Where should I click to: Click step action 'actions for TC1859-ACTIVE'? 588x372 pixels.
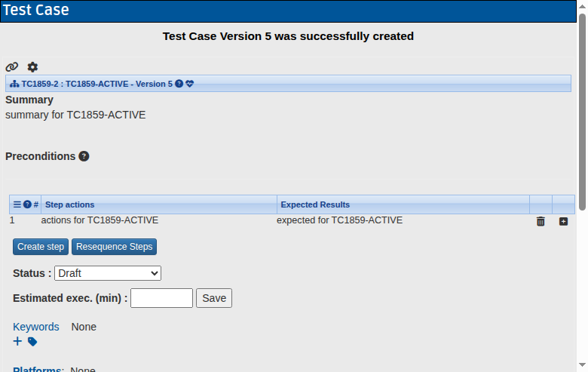point(100,220)
